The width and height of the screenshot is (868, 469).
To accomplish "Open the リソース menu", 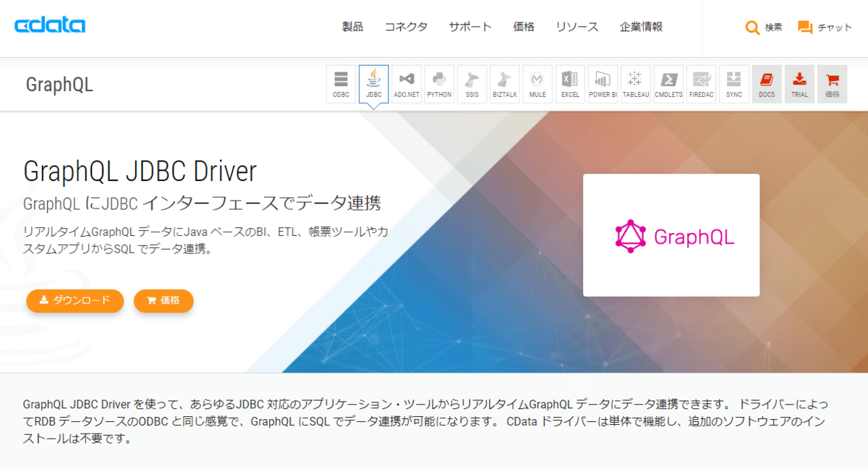I will pyautogui.click(x=577, y=27).
